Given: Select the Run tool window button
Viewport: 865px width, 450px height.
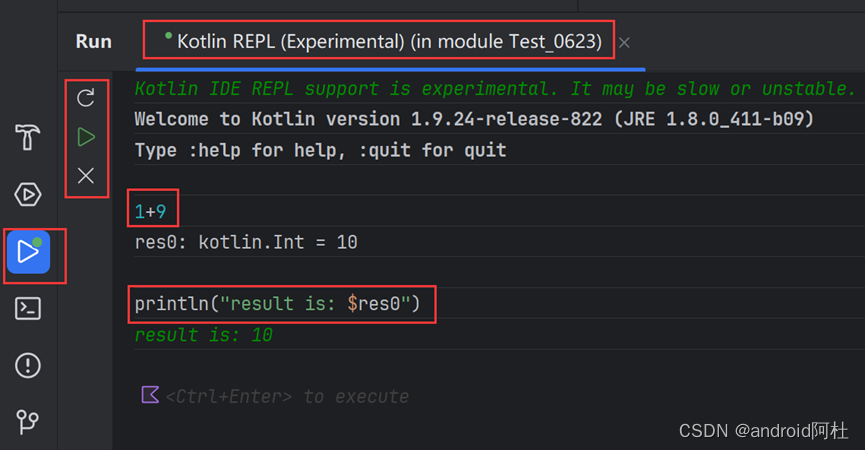Looking at the screenshot, I should point(29,252).
